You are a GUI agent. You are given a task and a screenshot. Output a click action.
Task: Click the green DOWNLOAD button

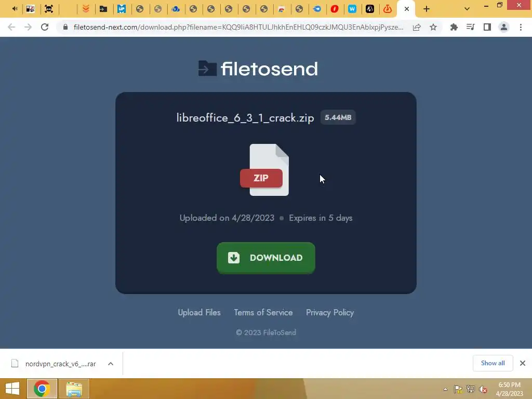(266, 258)
